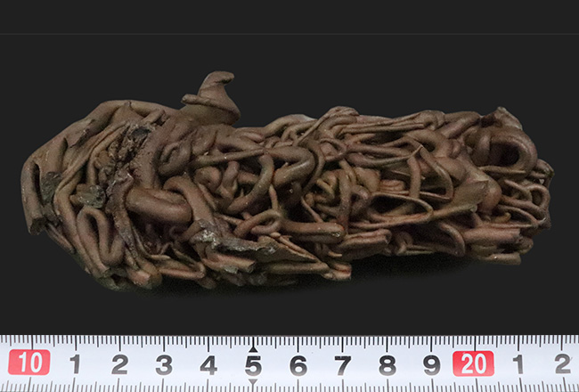Click the number 5 on the ruler
The height and width of the screenshot is (392, 579).
tap(253, 365)
